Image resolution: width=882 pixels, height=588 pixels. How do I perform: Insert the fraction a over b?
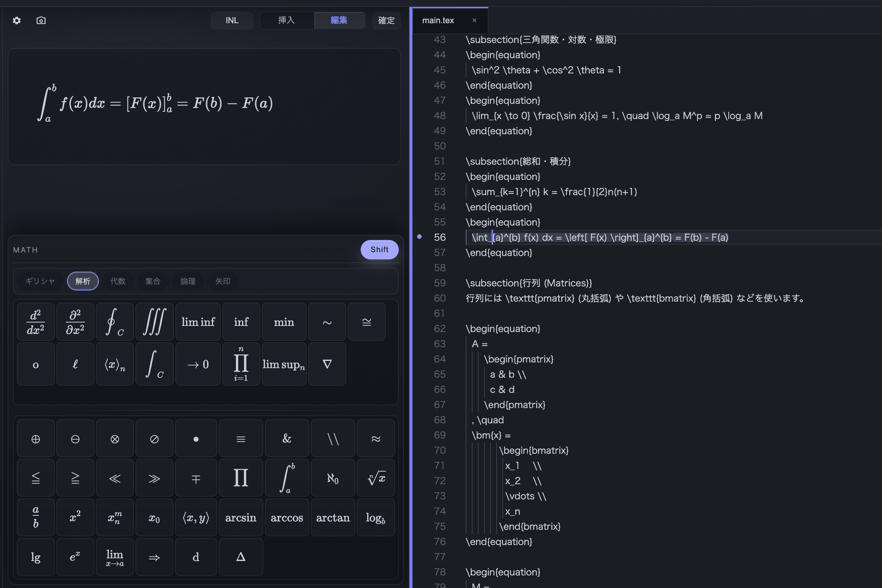click(36, 517)
